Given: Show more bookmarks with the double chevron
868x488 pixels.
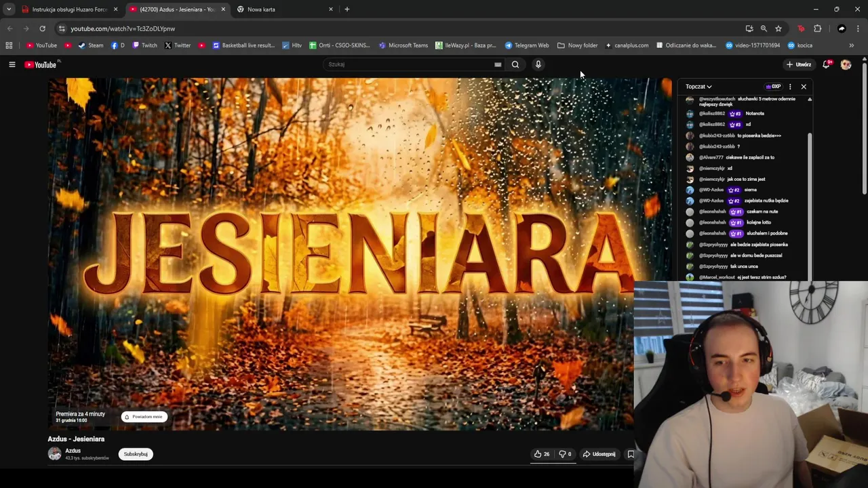Looking at the screenshot, I should (851, 45).
